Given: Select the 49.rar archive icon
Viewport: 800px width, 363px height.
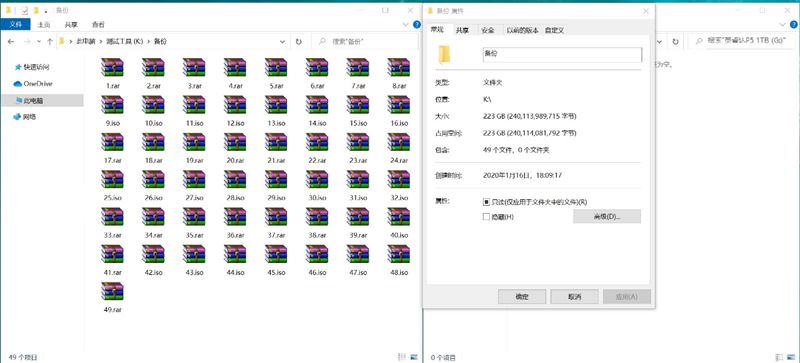Looking at the screenshot, I should point(112,291).
